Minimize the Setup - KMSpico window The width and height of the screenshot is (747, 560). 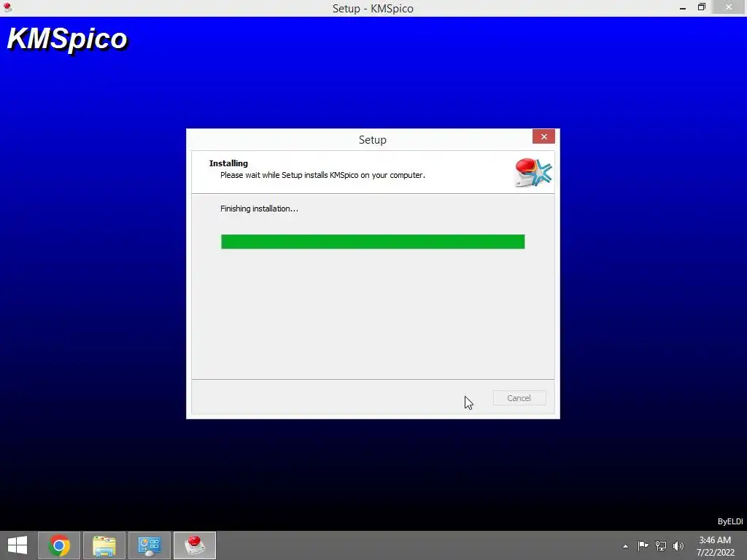pos(683,8)
